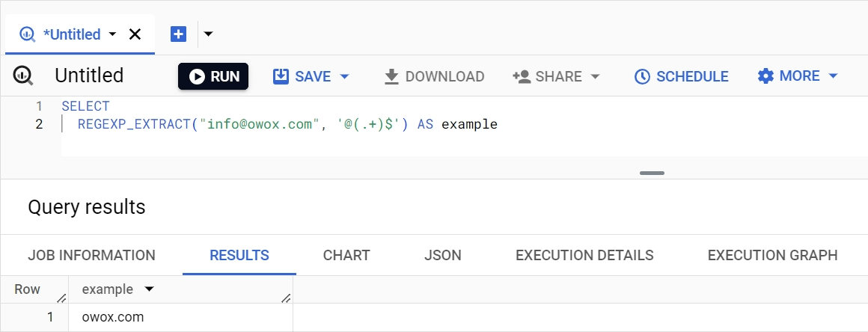Screen dimensions: 868x332
Task: Click the share person-add icon
Action: (x=522, y=76)
